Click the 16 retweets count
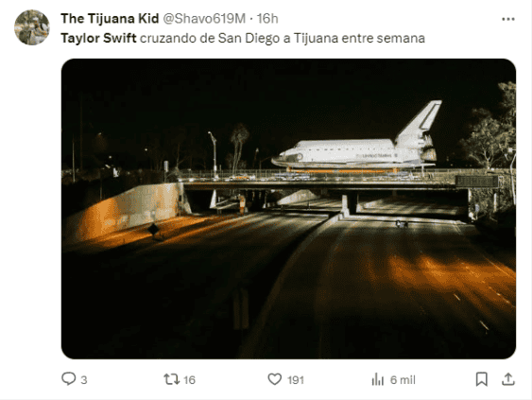The height and width of the screenshot is (400, 532). coord(189,379)
